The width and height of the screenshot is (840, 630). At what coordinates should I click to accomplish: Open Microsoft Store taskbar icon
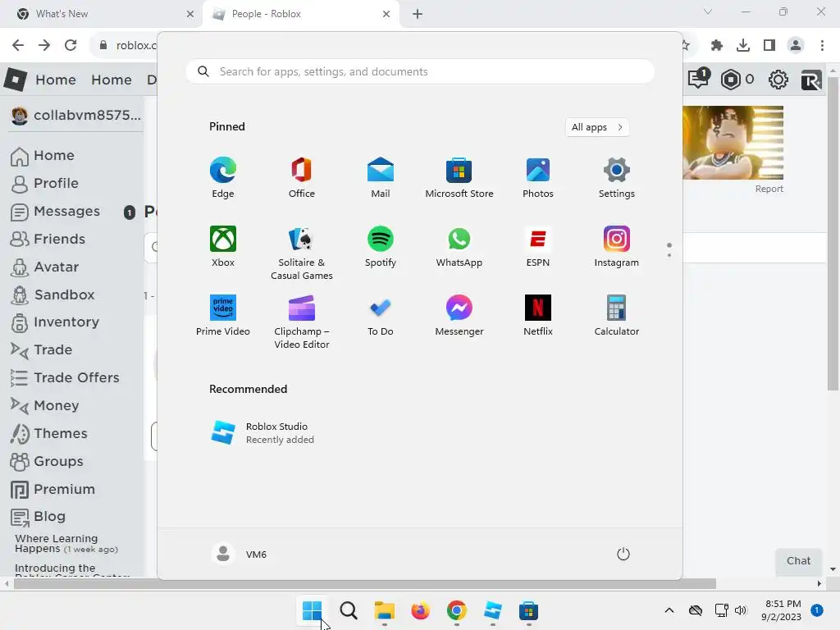(x=528, y=610)
